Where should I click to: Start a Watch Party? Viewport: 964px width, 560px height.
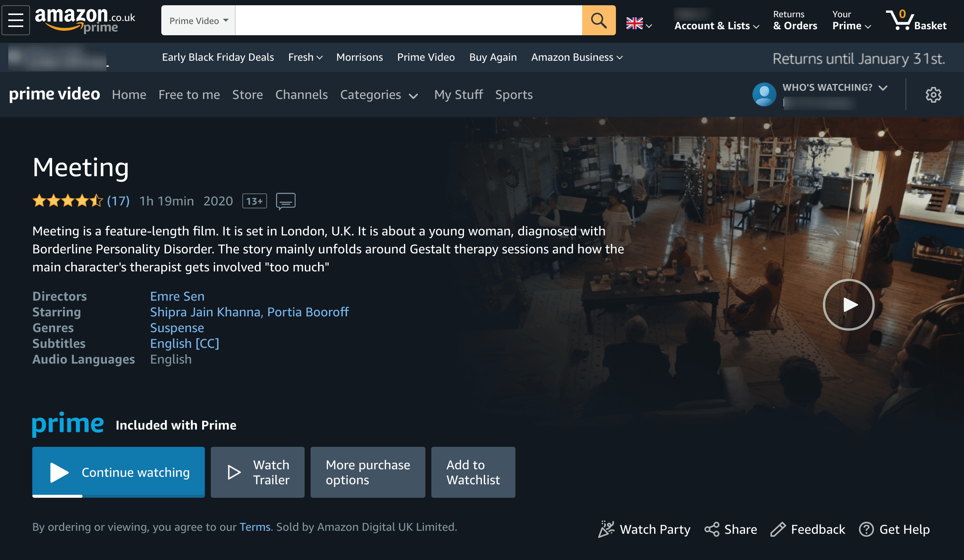tap(644, 529)
